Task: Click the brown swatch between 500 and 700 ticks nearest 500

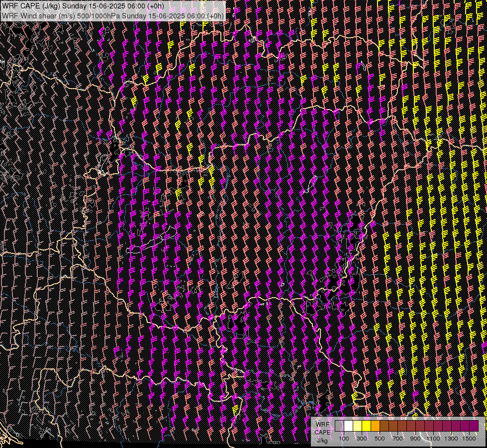Action: pos(385,426)
